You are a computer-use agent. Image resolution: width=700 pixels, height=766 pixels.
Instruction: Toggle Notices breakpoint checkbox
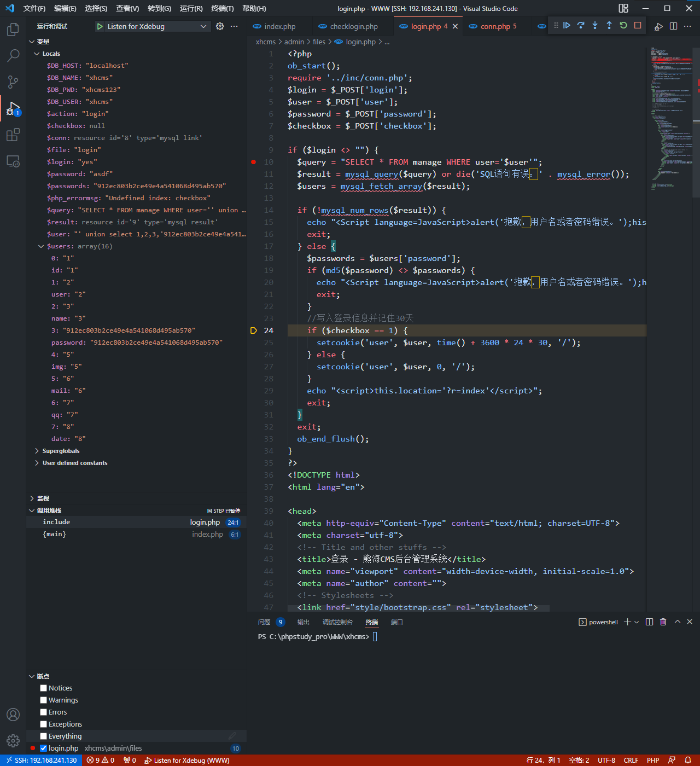(44, 688)
